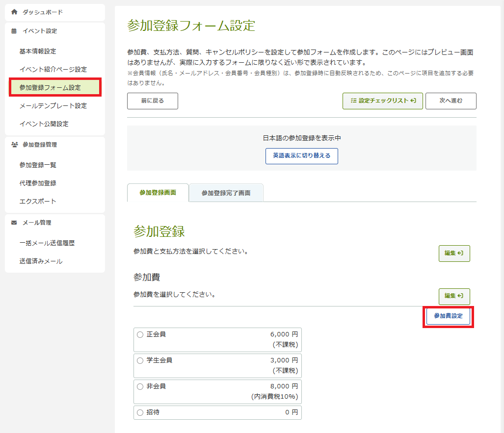Go to メールテンプレート設定 page
504x433 pixels.
click(x=53, y=106)
